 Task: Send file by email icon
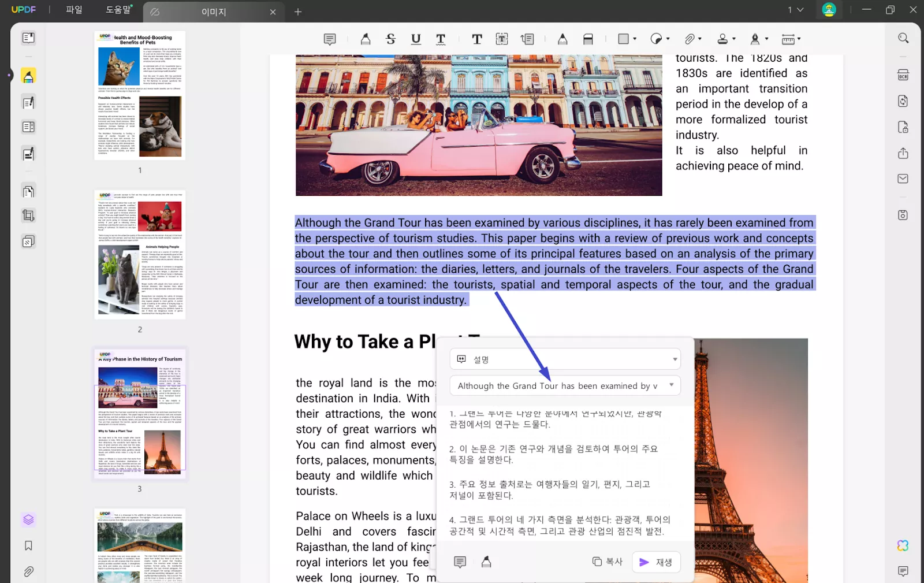coord(903,179)
